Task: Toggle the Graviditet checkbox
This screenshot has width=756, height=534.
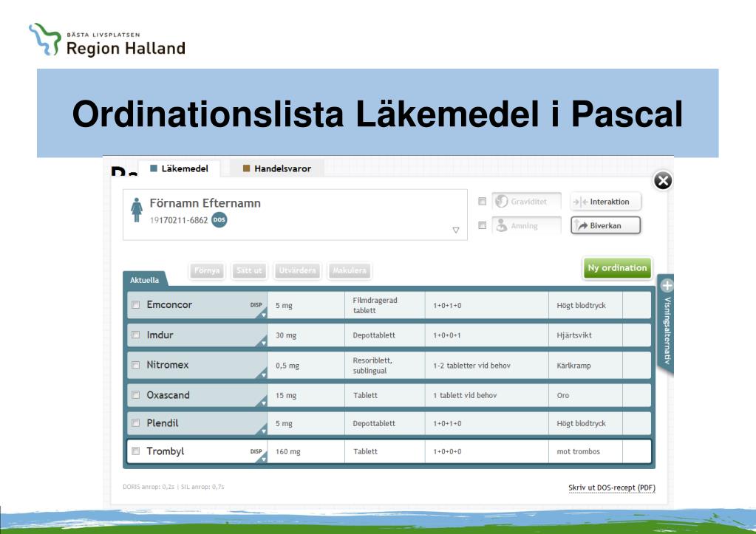Action: coord(482,202)
